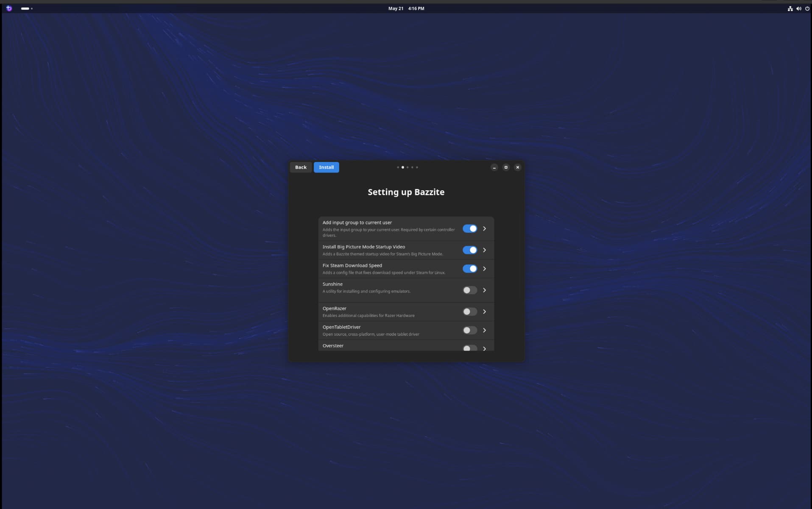Open the network status icon
This screenshot has height=509, width=812.
click(790, 8)
